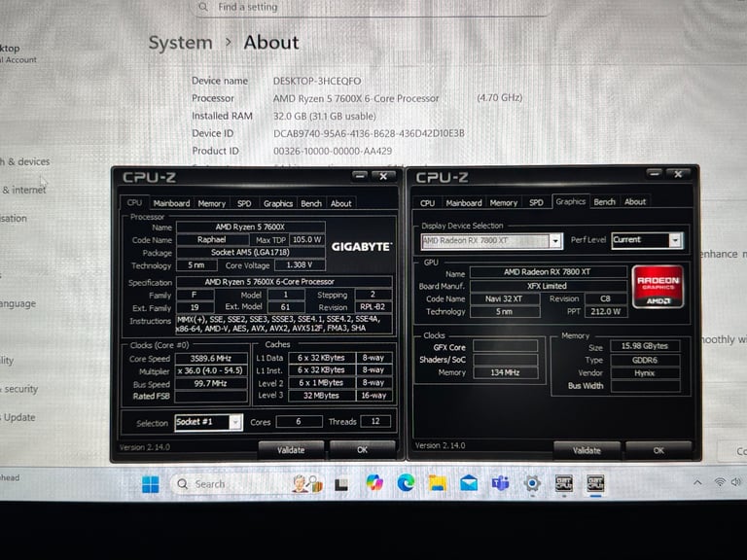Open Microsoft Teams from taskbar
Image resolution: width=747 pixels, height=560 pixels.
click(500, 483)
